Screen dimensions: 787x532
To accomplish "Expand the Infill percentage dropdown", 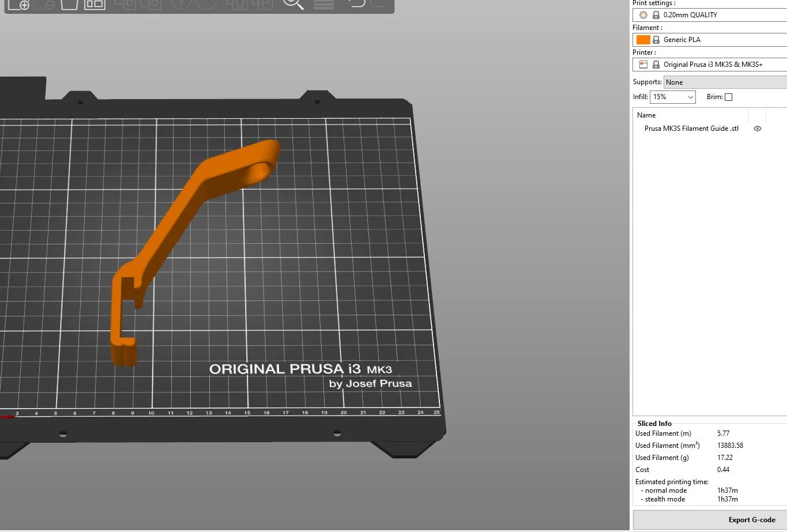I will (690, 97).
